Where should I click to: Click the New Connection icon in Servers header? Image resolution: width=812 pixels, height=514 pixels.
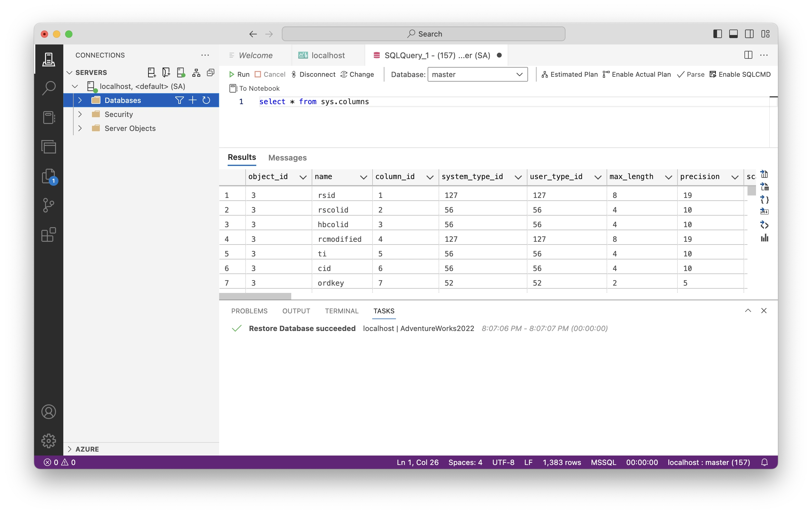(x=152, y=72)
